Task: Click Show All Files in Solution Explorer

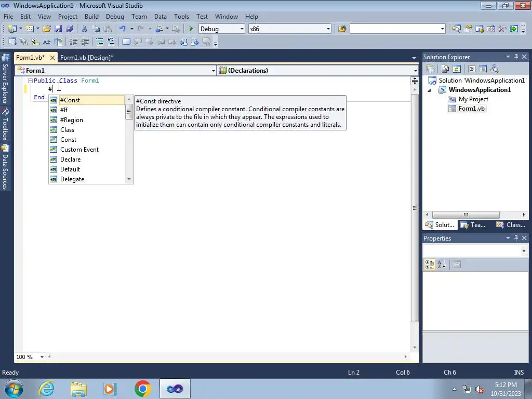Action: [x=445, y=69]
